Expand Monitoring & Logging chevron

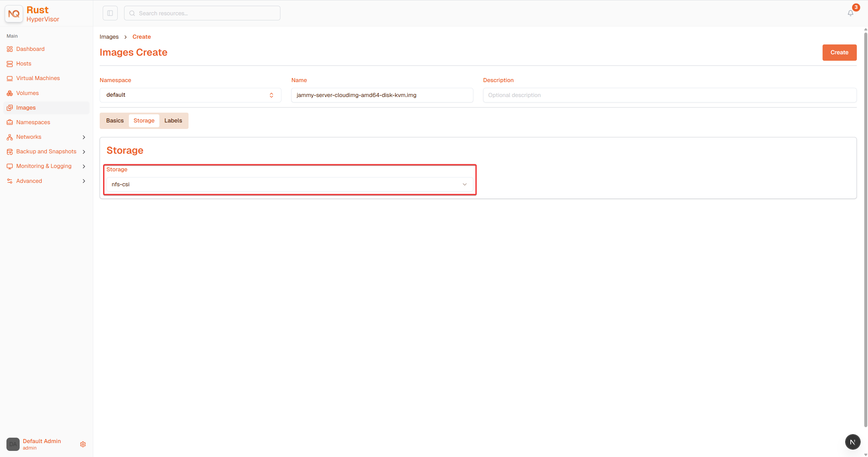click(84, 166)
